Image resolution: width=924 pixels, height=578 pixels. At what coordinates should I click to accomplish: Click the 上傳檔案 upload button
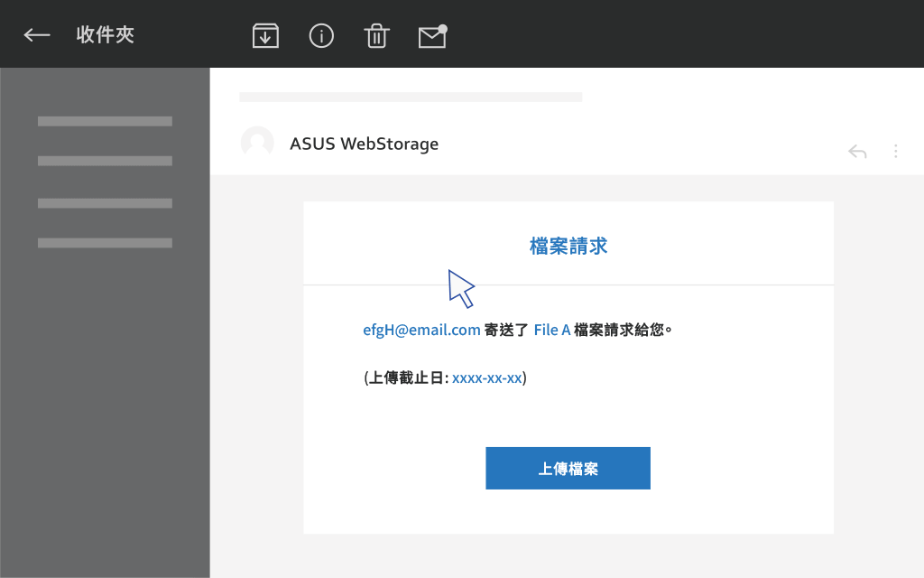tap(568, 469)
